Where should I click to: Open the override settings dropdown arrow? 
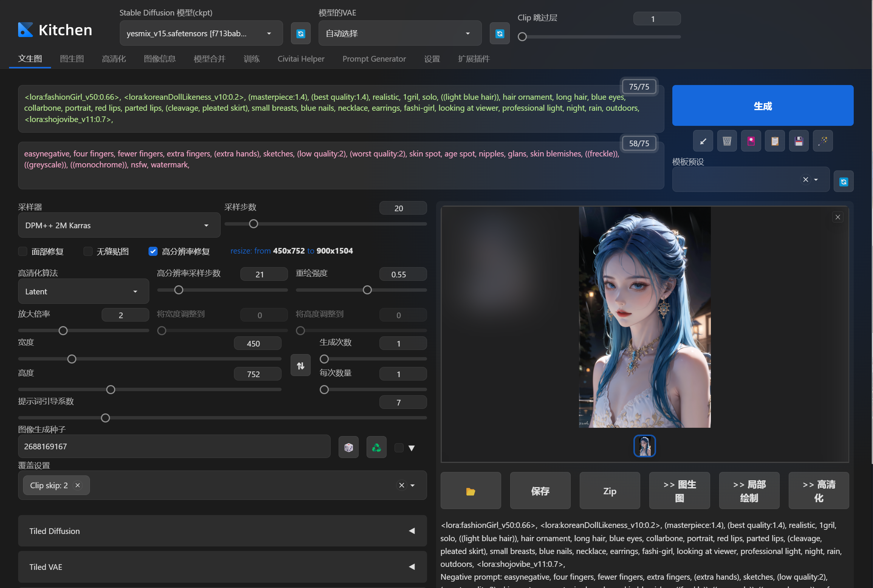point(413,485)
